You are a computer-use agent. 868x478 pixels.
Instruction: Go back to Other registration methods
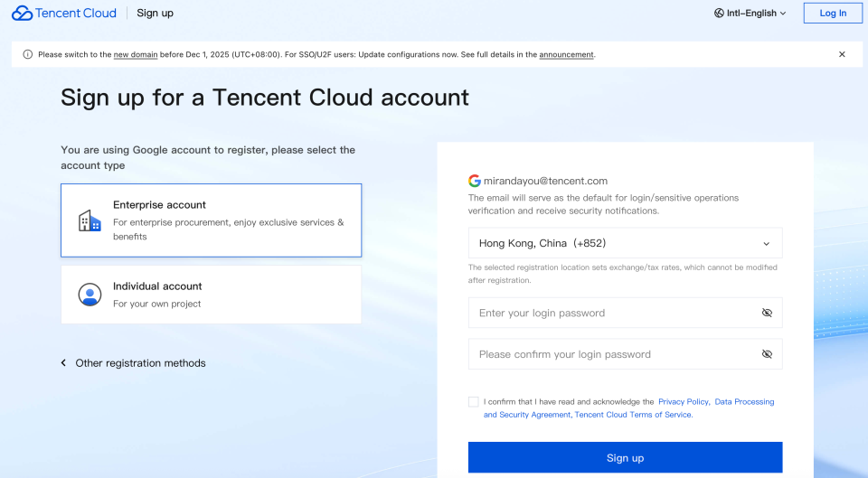(x=140, y=363)
